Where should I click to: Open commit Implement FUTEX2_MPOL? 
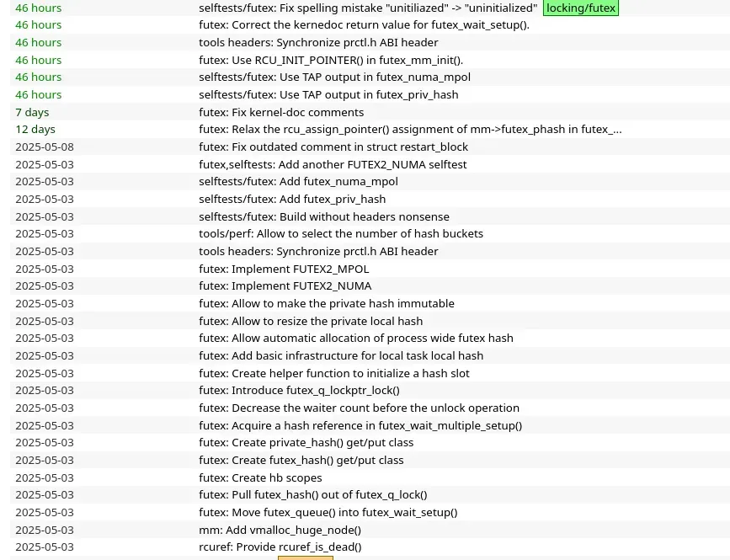pos(284,269)
